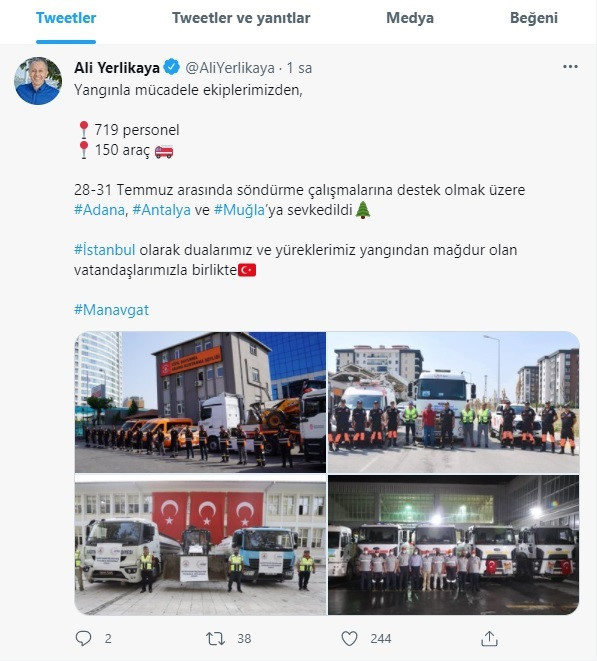Like the tweet with the heart icon
Image resolution: width=597 pixels, height=661 pixels.
[x=349, y=638]
